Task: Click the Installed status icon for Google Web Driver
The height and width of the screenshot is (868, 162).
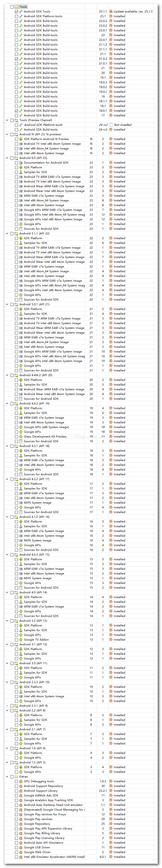Action: 111,852
